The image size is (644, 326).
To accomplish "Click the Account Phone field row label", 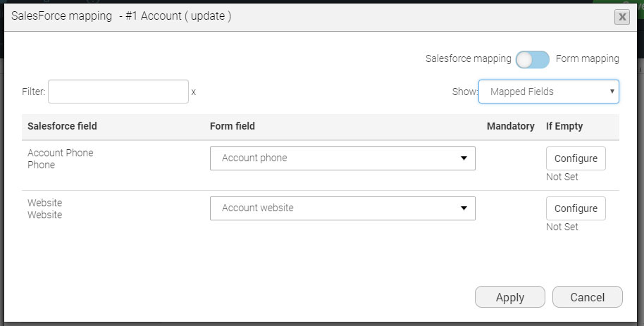I will [60, 153].
